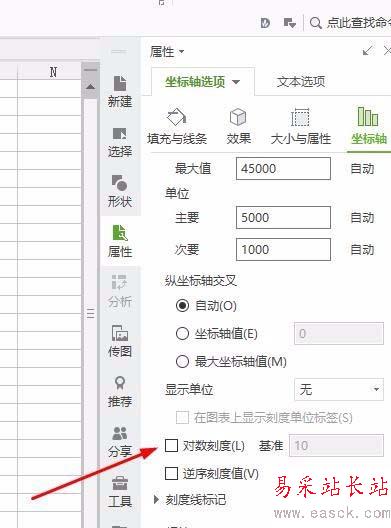
Task: Click the 主要 unit input field
Action: click(x=283, y=218)
